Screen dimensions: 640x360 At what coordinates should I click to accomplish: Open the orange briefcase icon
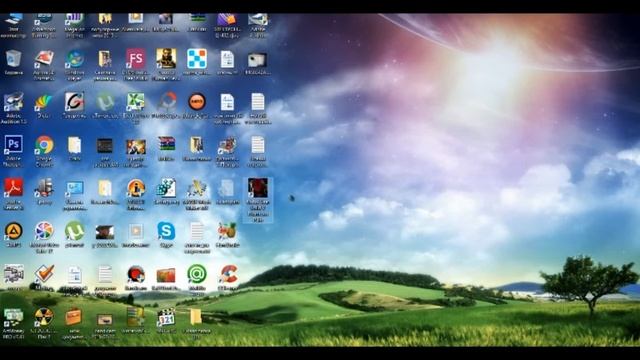(74, 317)
